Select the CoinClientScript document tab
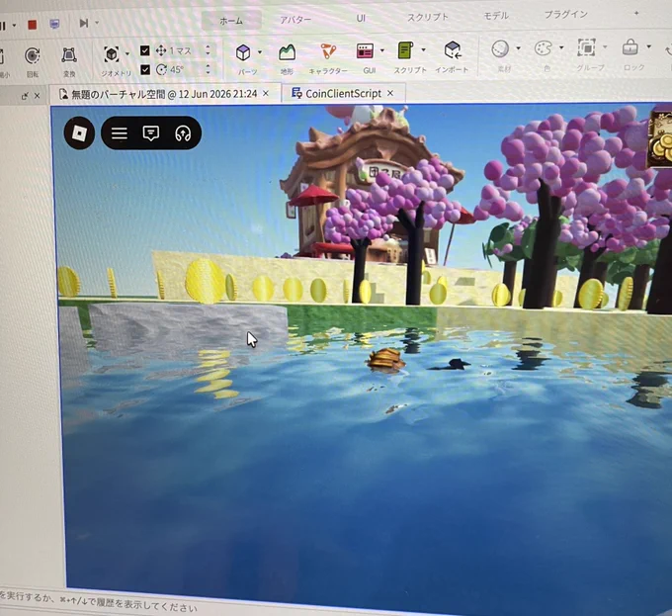The height and width of the screenshot is (616, 672). point(343,93)
